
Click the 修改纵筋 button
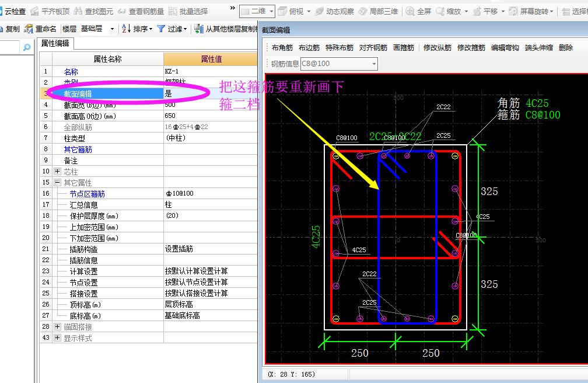click(437, 48)
